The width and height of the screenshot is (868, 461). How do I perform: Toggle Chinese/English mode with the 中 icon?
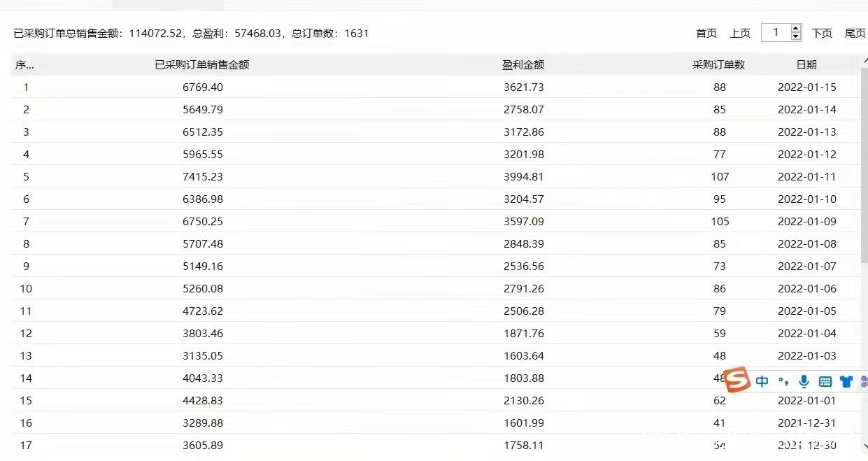(x=762, y=381)
